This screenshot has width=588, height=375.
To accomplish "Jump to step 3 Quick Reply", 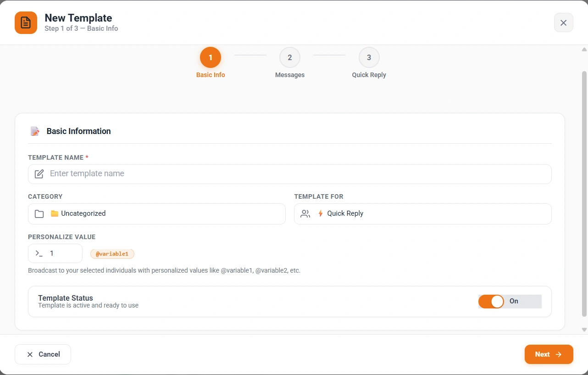I will pos(369,58).
